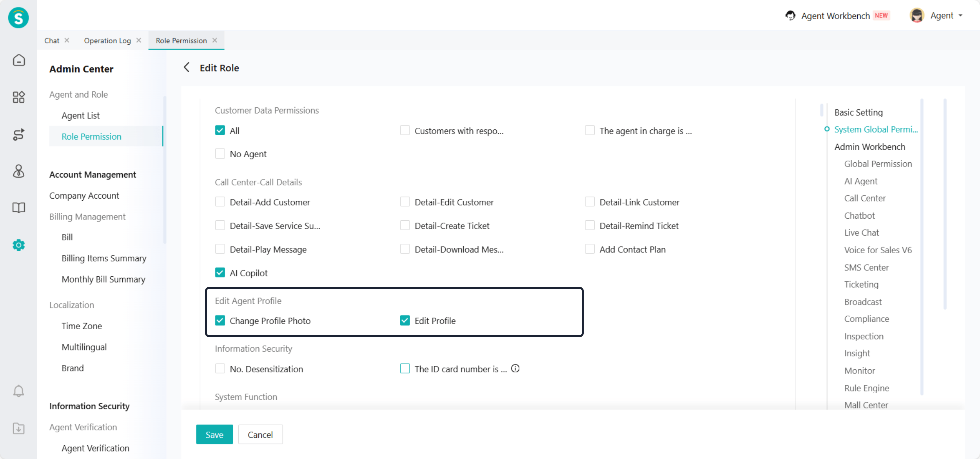Open Agent List in Admin Center menu
This screenshot has height=459, width=980.
point(80,116)
